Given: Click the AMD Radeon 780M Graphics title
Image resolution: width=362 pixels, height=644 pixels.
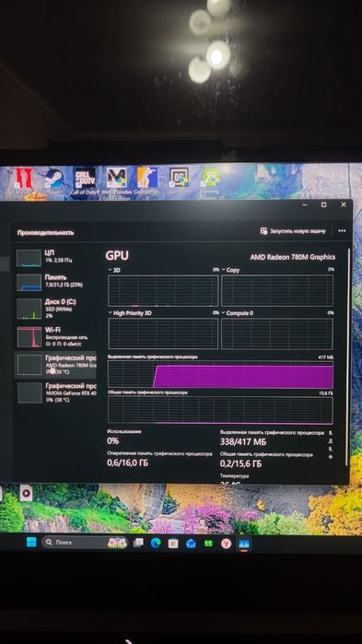Looking at the screenshot, I should click(x=293, y=257).
